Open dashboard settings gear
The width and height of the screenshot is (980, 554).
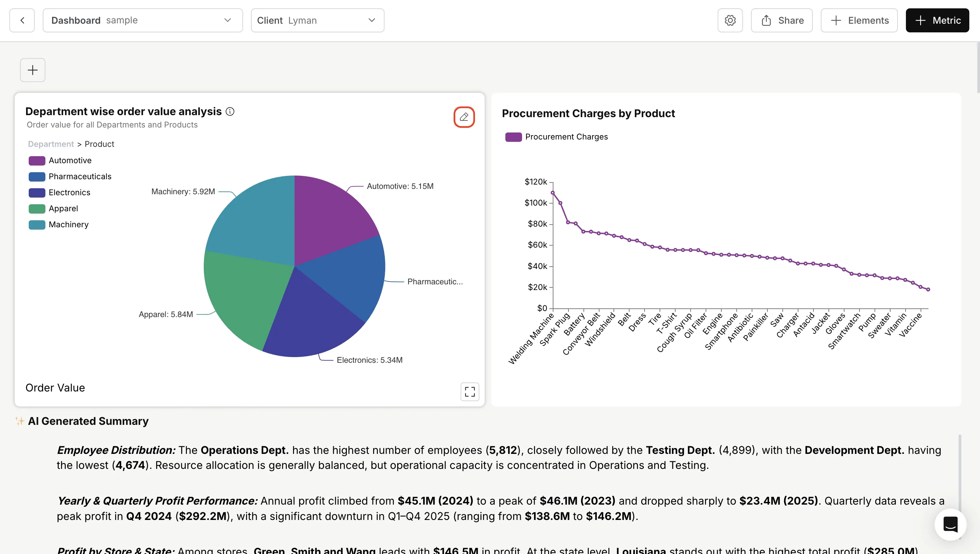[x=730, y=21]
